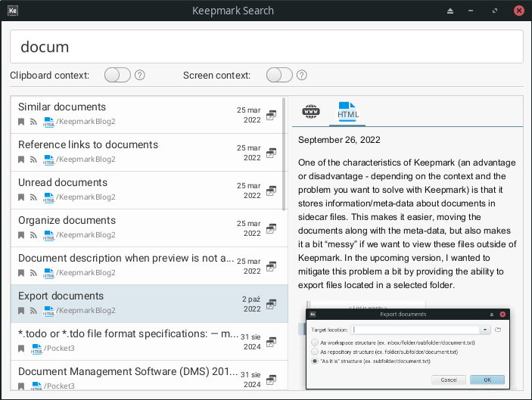Open 'Unread documents' external window icon
Viewport: 532px width, 400px height.
[x=271, y=191]
